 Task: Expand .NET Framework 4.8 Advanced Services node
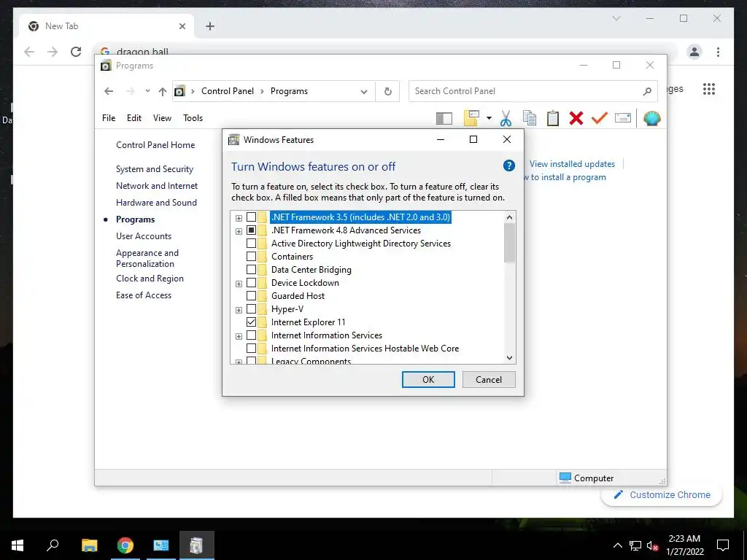coord(239,231)
